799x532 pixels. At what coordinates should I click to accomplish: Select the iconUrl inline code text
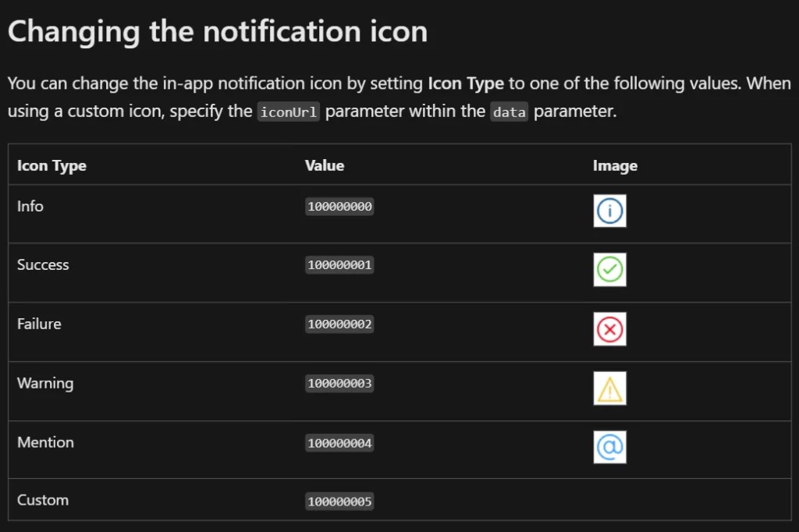click(x=288, y=112)
